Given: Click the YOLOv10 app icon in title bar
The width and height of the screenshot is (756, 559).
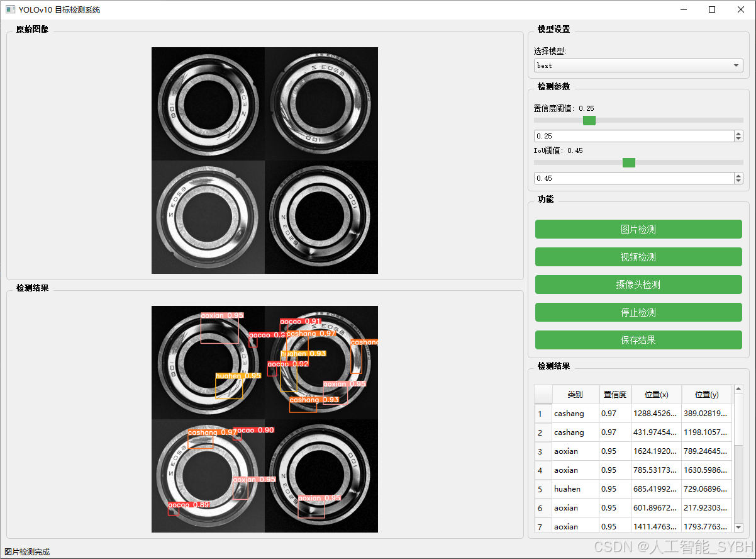Looking at the screenshot, I should click(x=10, y=9).
